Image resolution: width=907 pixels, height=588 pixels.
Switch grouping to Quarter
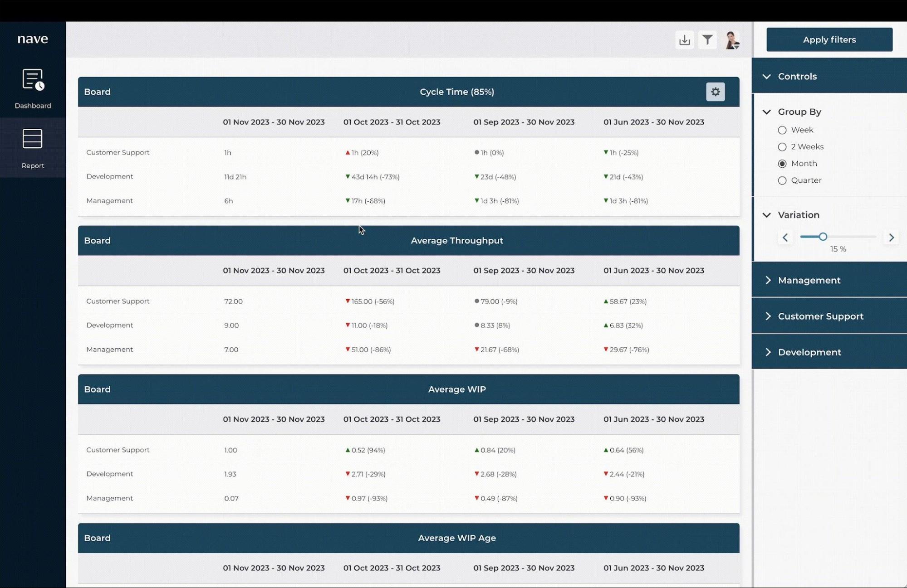click(x=782, y=180)
